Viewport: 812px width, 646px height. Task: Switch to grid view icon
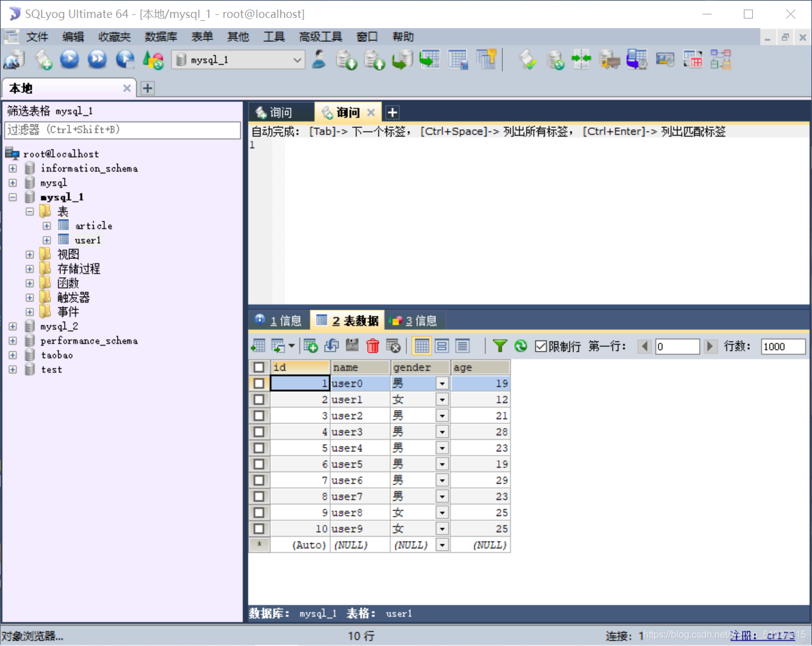point(422,346)
